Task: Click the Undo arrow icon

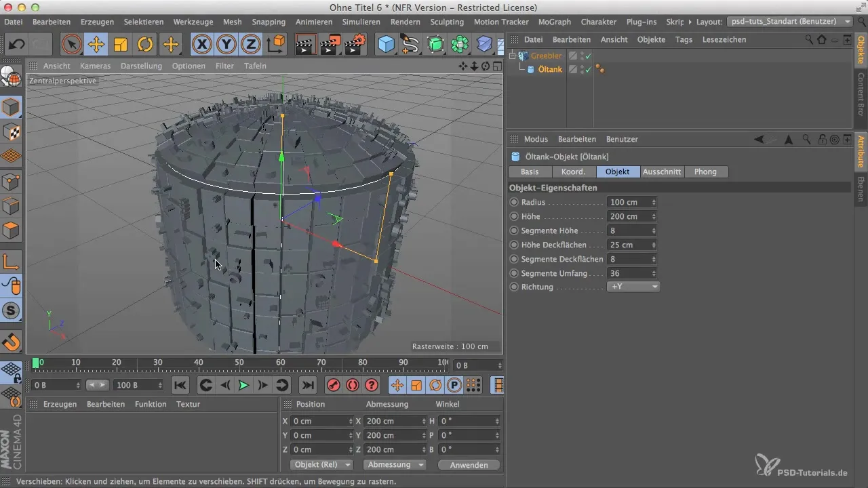Action: coord(16,45)
